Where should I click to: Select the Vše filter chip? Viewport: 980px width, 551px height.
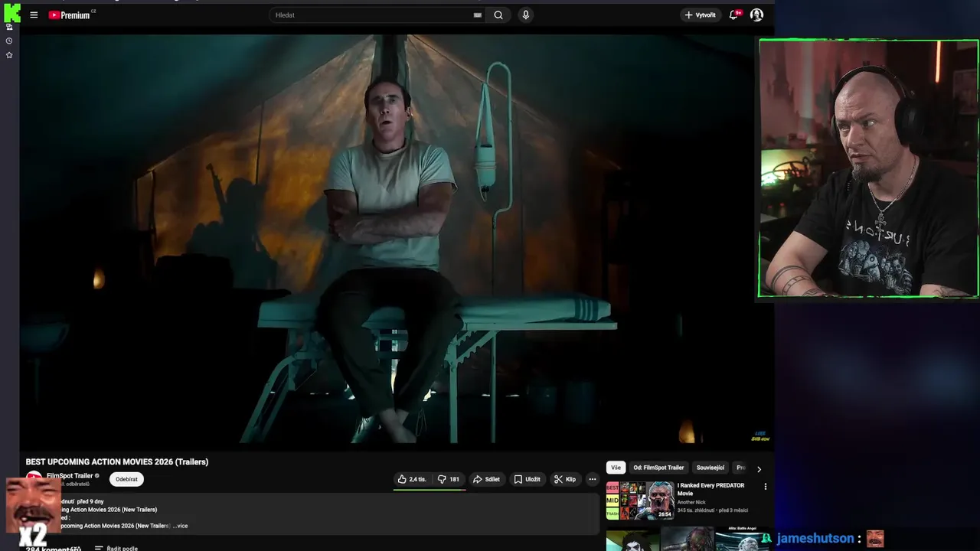pos(616,468)
